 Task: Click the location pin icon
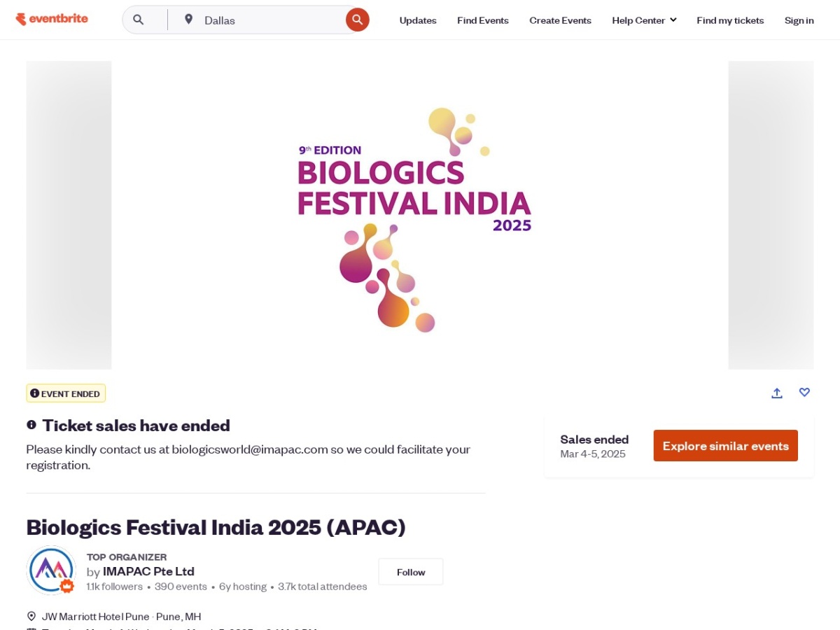point(188,20)
